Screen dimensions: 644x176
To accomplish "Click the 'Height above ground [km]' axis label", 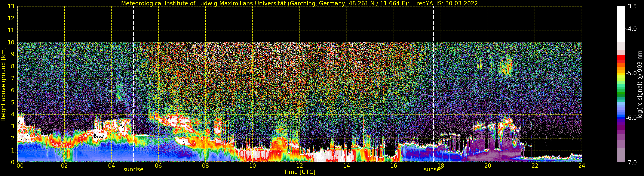I will [x=3, y=84].
